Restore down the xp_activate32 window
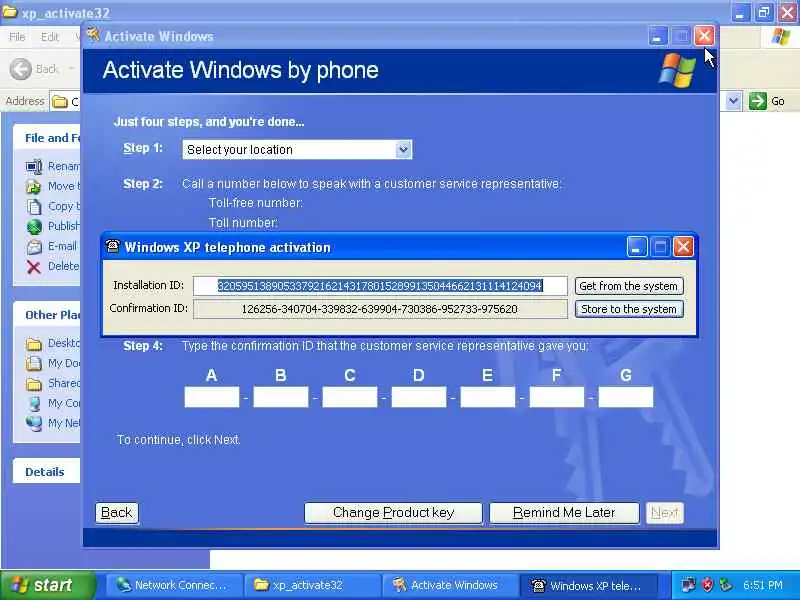The image size is (800, 600). pos(764,11)
